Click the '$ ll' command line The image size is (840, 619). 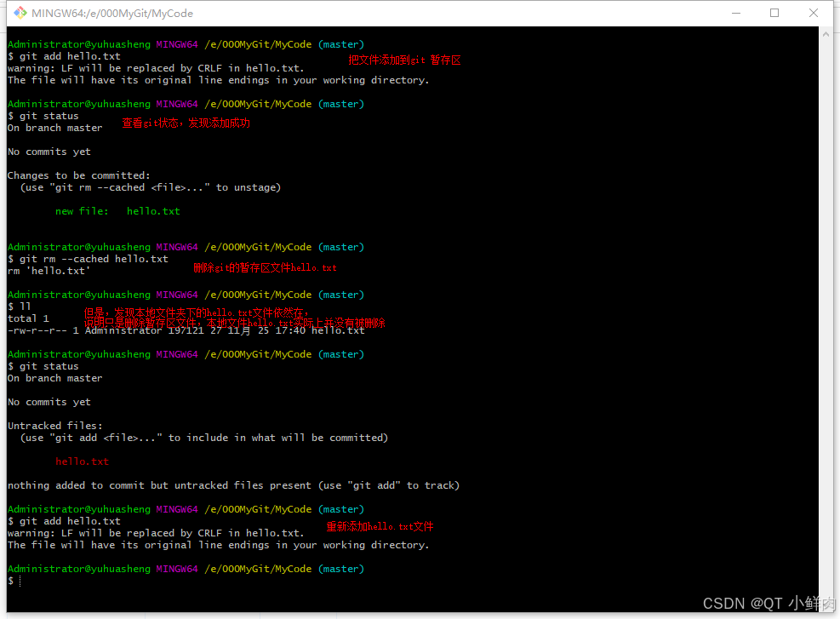pos(20,307)
